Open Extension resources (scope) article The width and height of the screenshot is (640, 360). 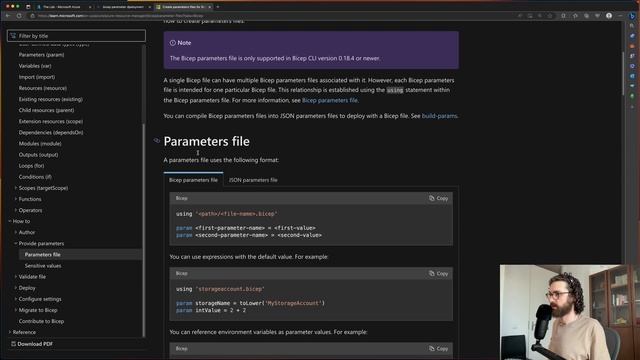click(x=50, y=121)
